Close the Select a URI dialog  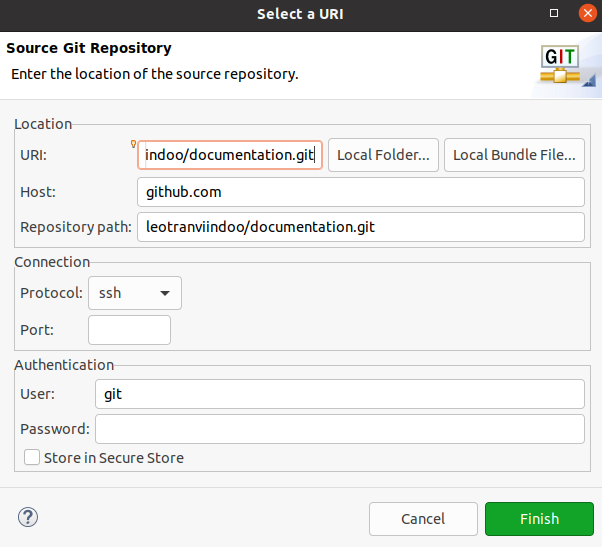pyautogui.click(x=584, y=14)
